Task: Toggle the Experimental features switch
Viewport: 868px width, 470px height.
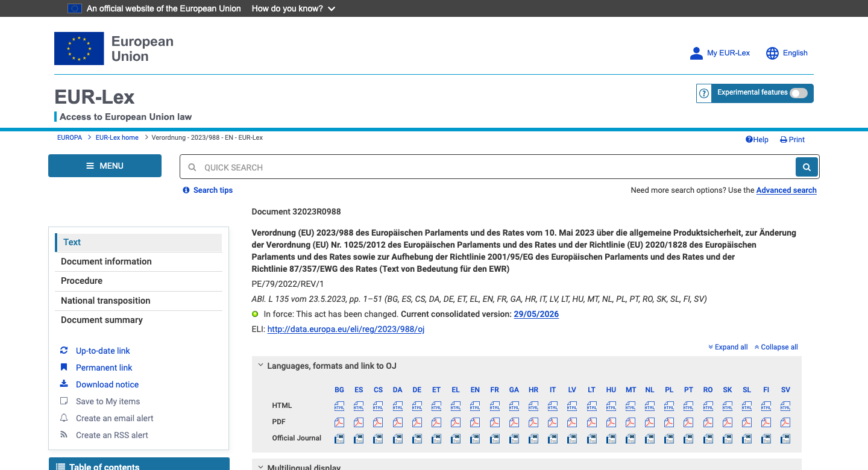Action: pyautogui.click(x=799, y=93)
